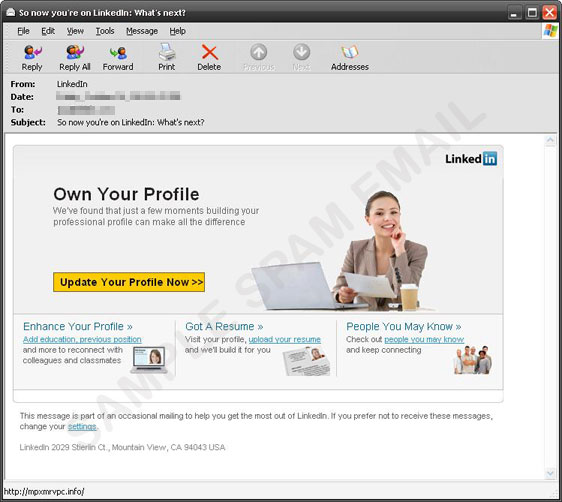Image resolution: width=562 pixels, height=502 pixels.
Task: Open the Tools menu
Action: click(105, 31)
